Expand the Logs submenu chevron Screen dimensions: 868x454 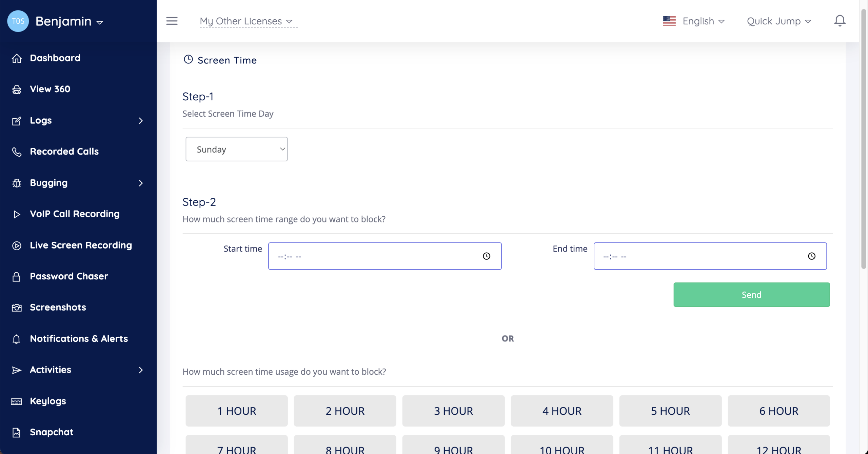pos(141,121)
